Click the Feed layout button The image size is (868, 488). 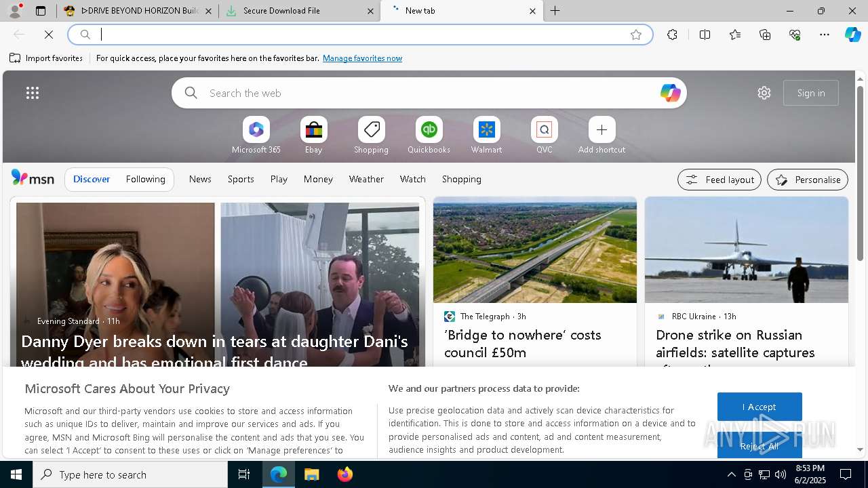(719, 180)
